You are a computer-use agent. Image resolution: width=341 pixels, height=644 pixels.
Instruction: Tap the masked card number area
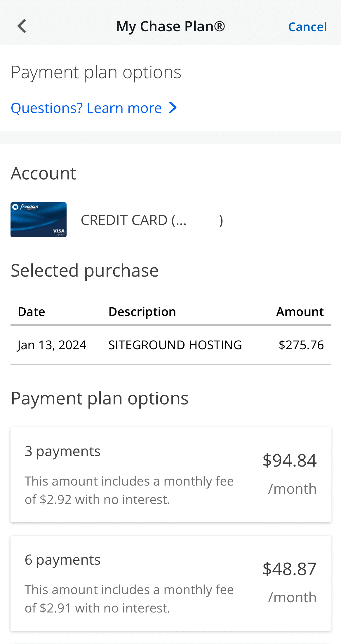pyautogui.click(x=203, y=219)
